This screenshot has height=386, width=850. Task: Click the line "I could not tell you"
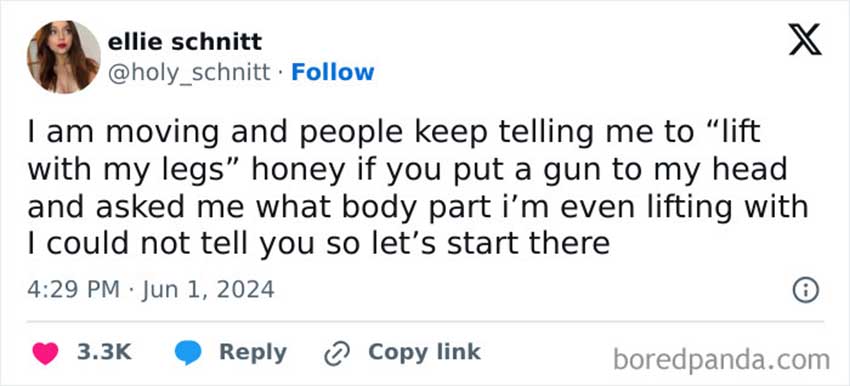pyautogui.click(x=318, y=244)
